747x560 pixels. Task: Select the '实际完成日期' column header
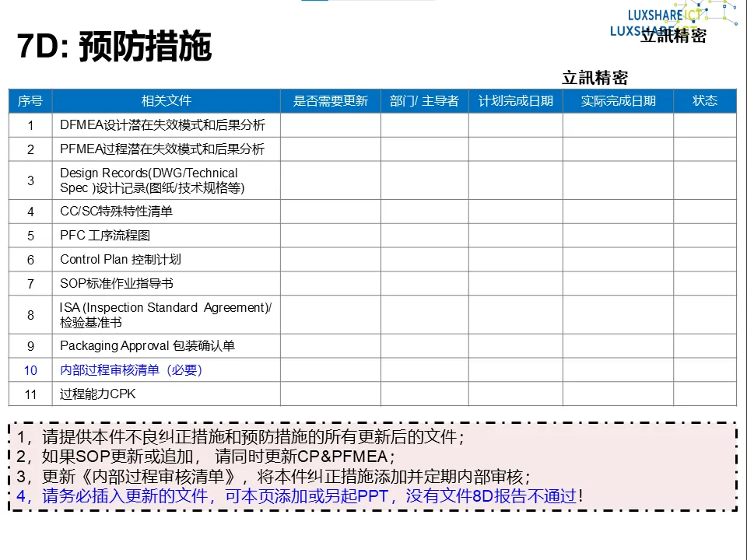pyautogui.click(x=619, y=101)
